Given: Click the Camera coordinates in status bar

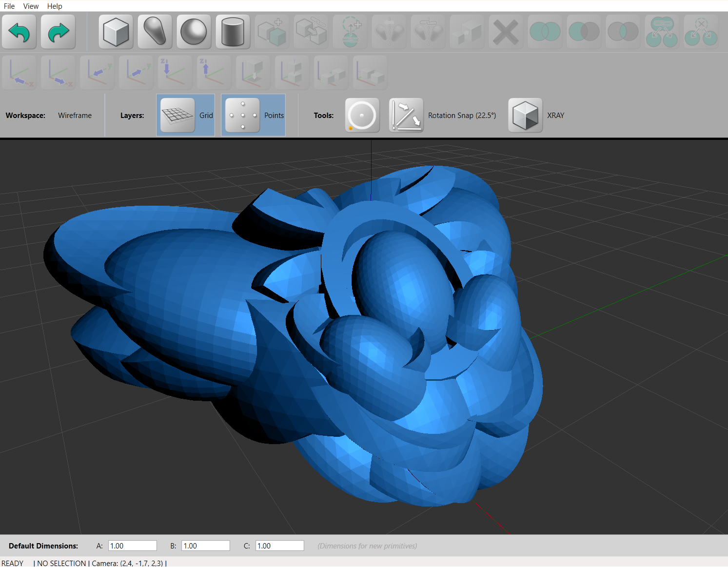Looking at the screenshot, I should click(128, 563).
